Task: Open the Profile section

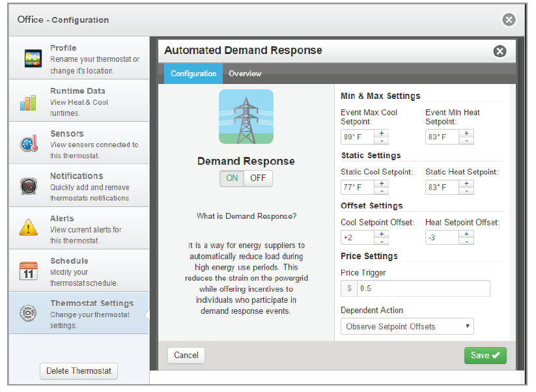Action: (x=79, y=59)
